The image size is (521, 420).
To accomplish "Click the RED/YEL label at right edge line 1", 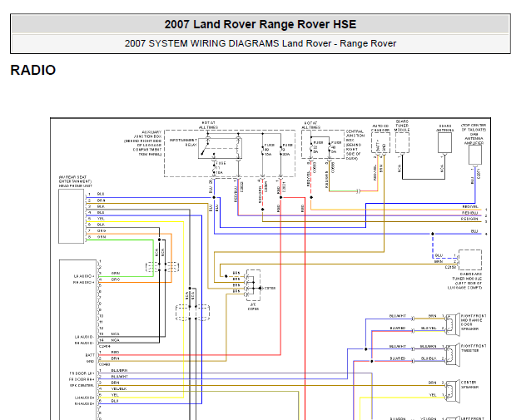I will (x=470, y=206).
